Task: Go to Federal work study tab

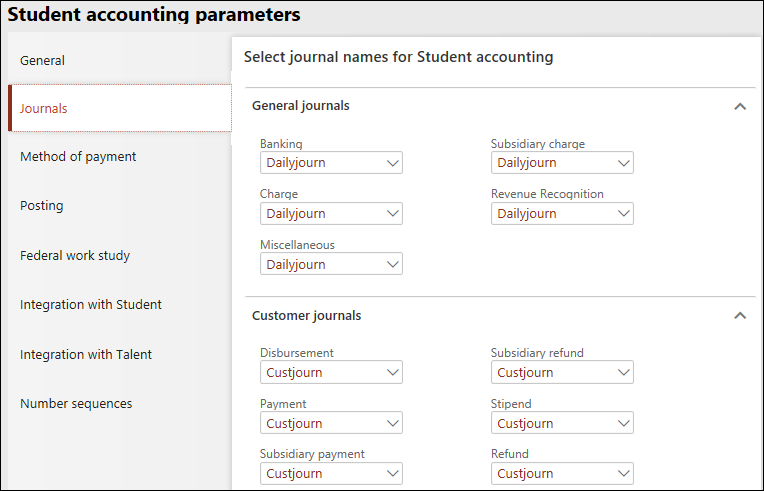Action: click(75, 255)
